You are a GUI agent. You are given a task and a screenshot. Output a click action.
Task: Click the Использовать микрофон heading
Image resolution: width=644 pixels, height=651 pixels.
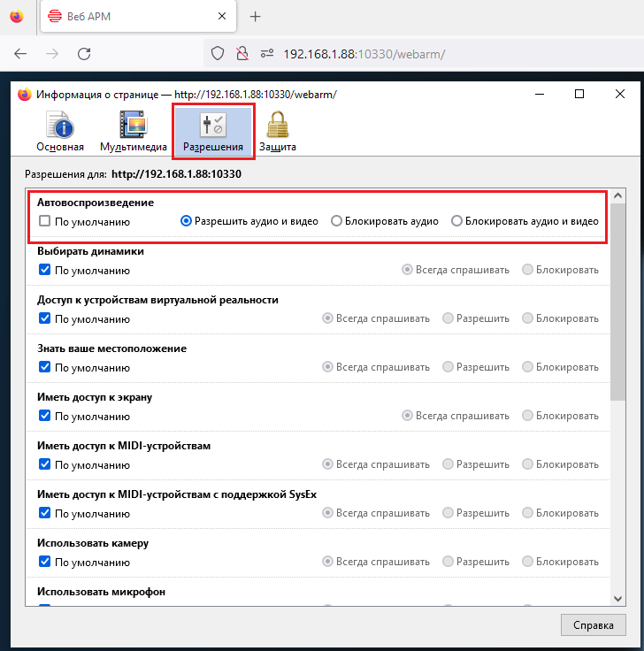tap(102, 592)
